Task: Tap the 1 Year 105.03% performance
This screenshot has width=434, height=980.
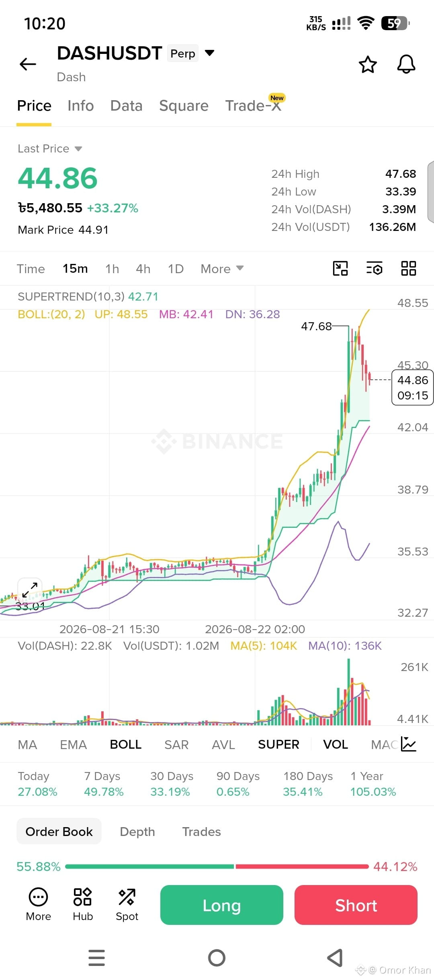Action: click(373, 784)
